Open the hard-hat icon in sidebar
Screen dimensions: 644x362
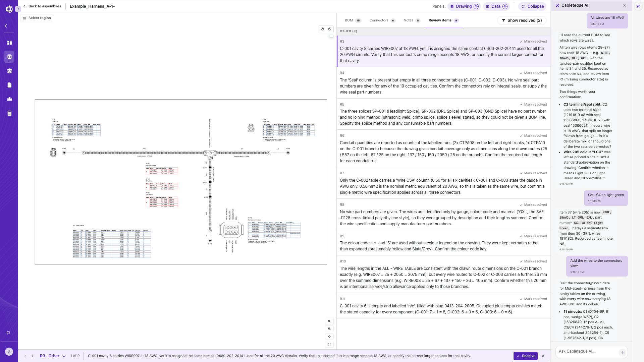click(x=9, y=99)
